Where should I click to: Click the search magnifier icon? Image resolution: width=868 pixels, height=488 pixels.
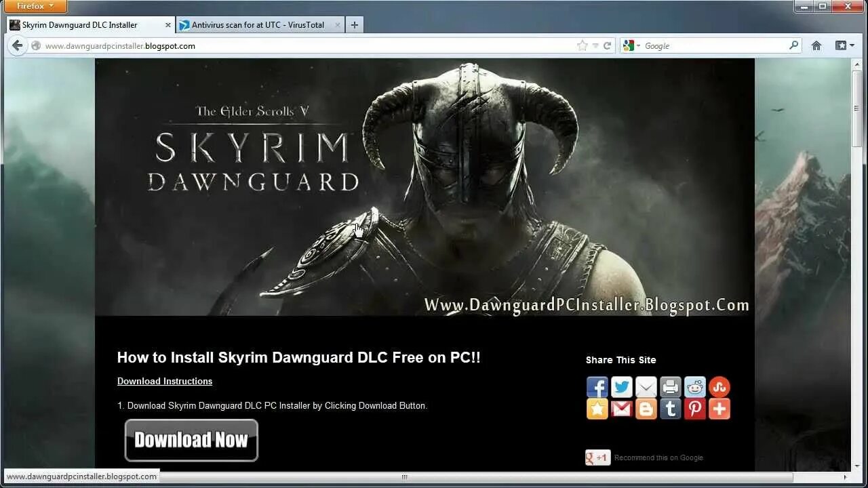(793, 45)
